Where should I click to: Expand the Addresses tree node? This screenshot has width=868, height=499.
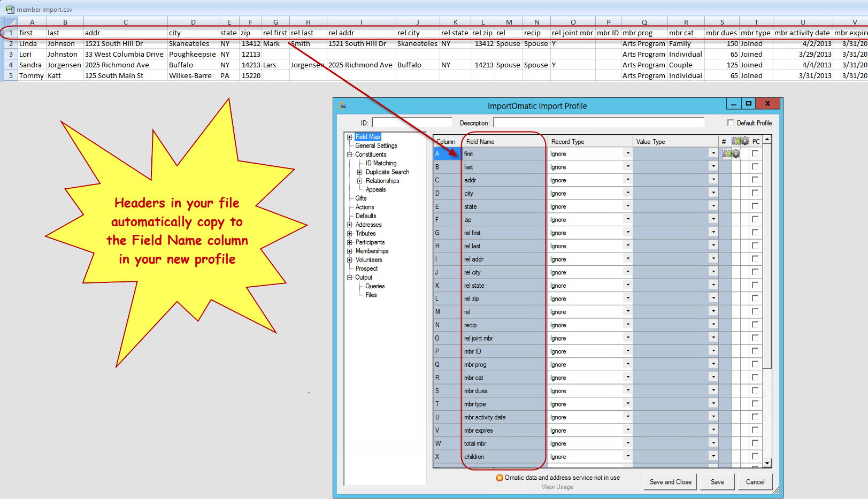(x=350, y=224)
